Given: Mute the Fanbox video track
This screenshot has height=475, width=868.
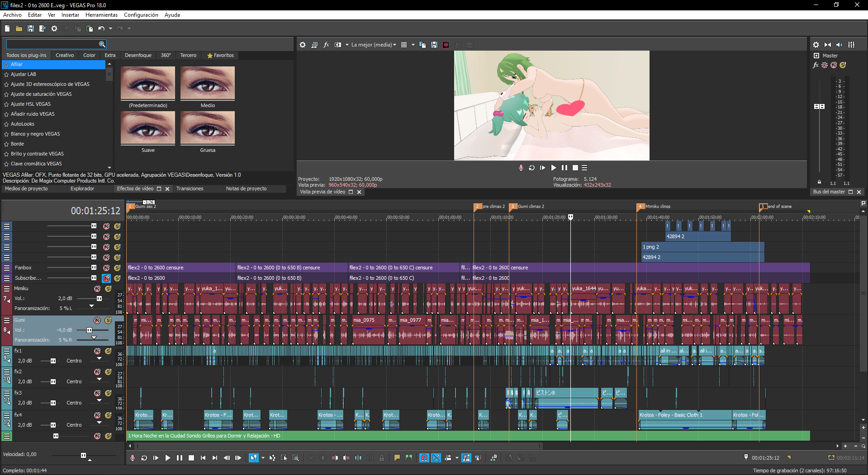Looking at the screenshot, I should [x=106, y=268].
